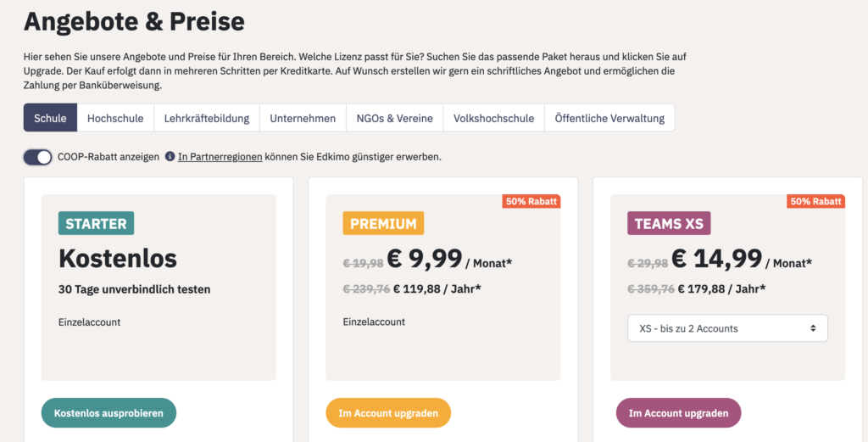Switch to the Hochschule tab
868x442 pixels.
point(115,118)
